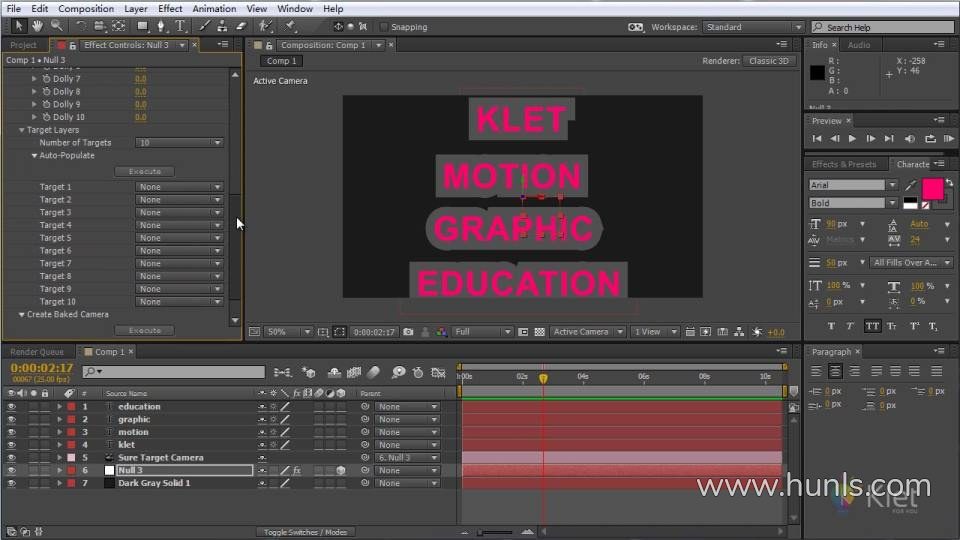This screenshot has width=960, height=540.
Task: Hide the education layer
Action: [x=11, y=407]
